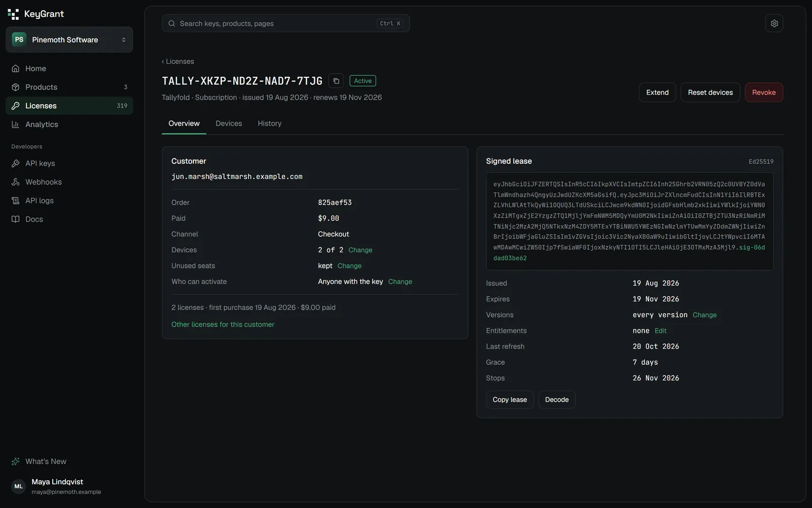812x508 pixels.
Task: Select the signed lease token text
Action: [x=629, y=221]
